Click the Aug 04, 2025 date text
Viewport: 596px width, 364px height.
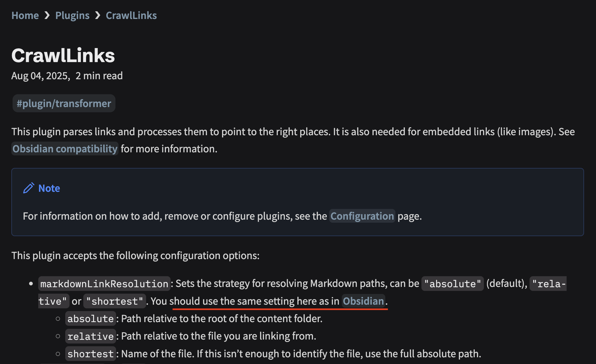pyautogui.click(x=40, y=76)
